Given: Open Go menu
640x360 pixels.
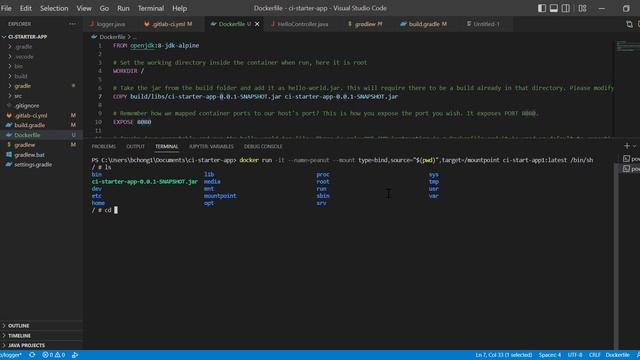Looking at the screenshot, I should point(104,8).
